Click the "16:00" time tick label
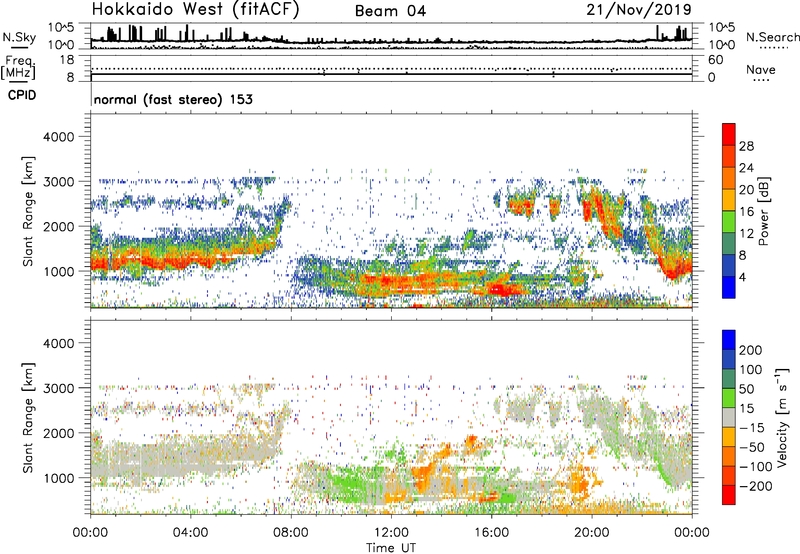This screenshot has height=554, width=800. 491,533
